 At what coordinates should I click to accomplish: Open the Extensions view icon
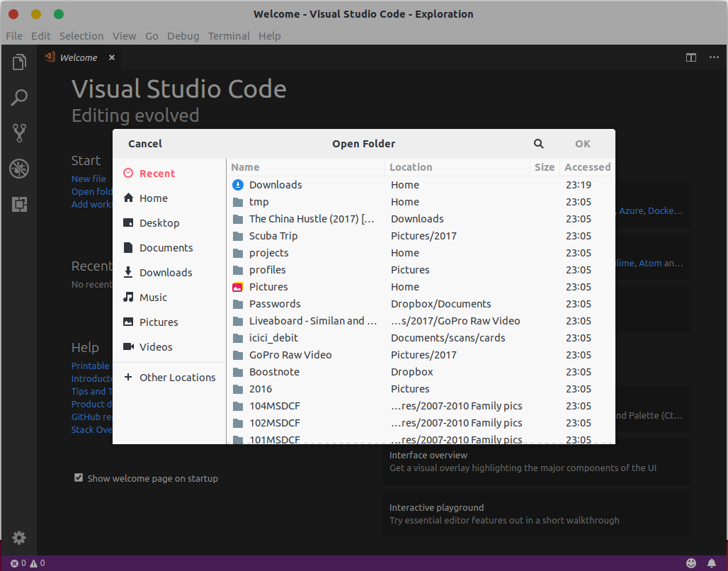[x=18, y=204]
